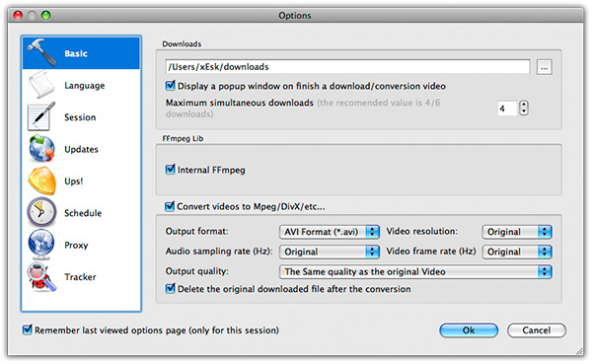
Task: Click the downloads folder path field
Action: coord(347,67)
